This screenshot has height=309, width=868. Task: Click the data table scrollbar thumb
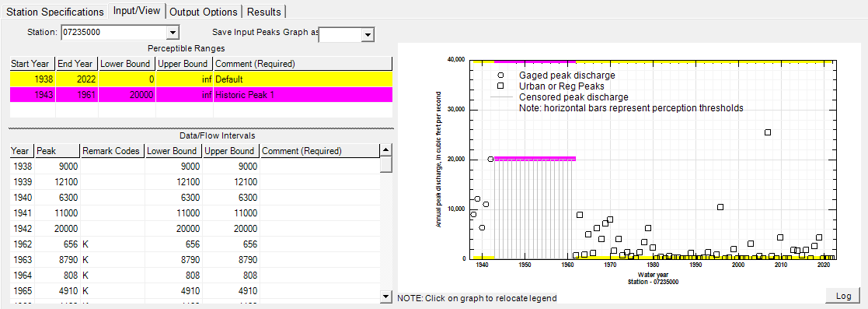pyautogui.click(x=386, y=165)
